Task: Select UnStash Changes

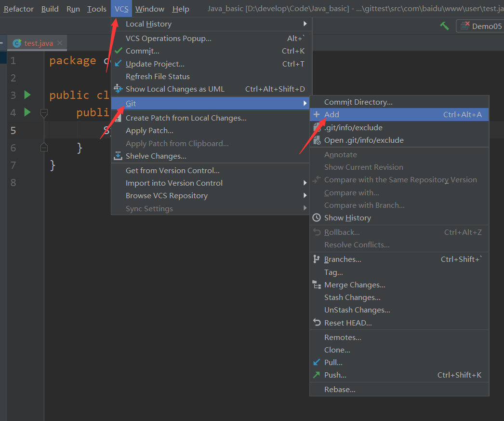Action: coord(399,310)
